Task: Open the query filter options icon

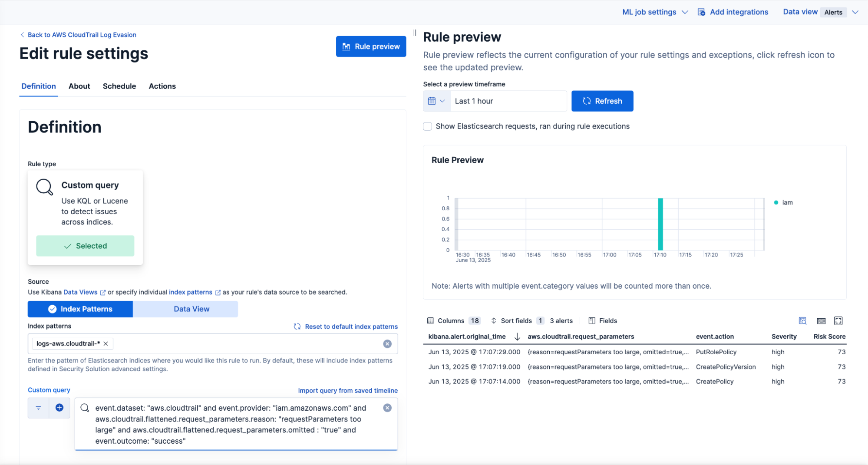Action: click(38, 408)
